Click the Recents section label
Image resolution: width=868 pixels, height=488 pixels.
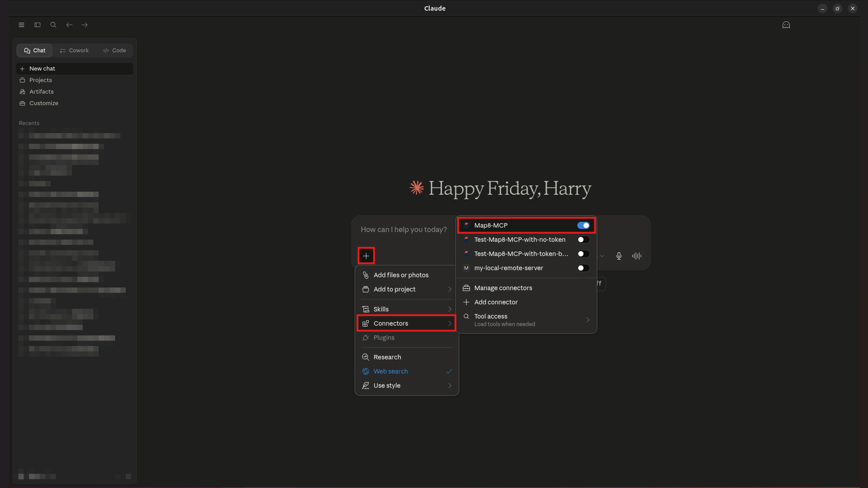[x=29, y=123]
